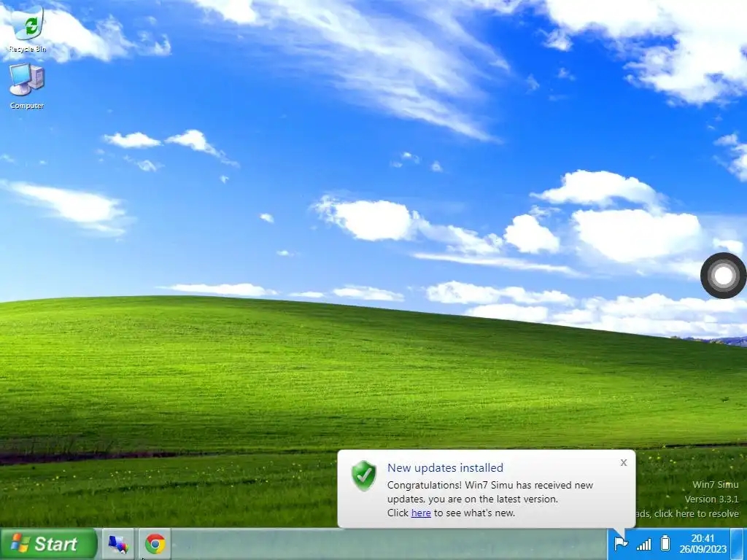Select the Computer desktop icon
747x560 pixels.
(27, 86)
